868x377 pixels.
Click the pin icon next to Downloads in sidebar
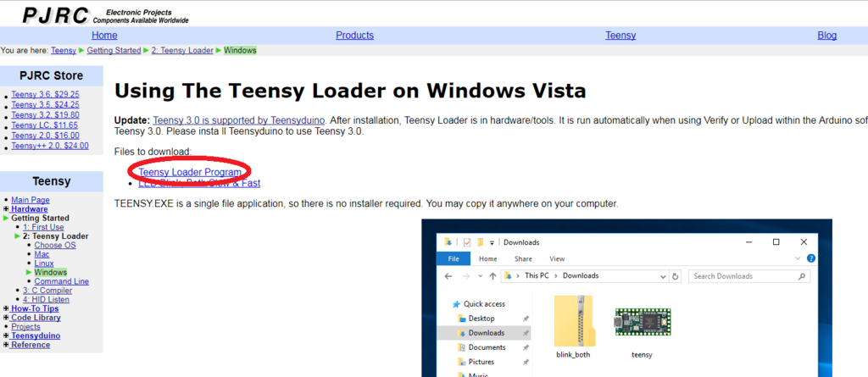pyautogui.click(x=526, y=333)
